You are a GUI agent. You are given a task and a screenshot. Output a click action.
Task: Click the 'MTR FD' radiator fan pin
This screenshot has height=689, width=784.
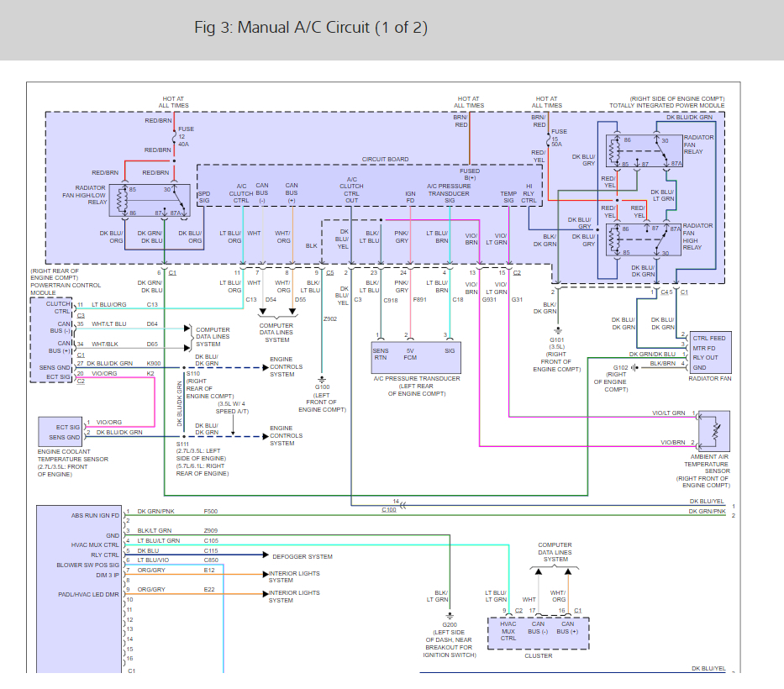pos(703,348)
